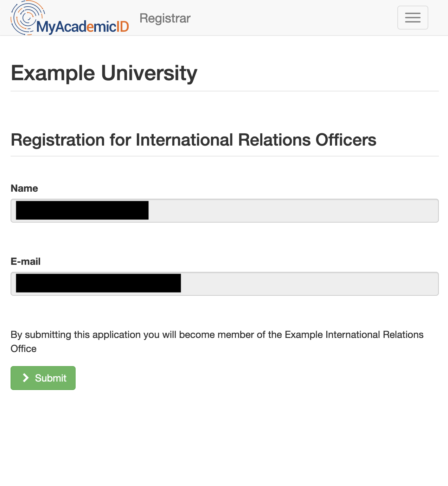Click the chevron arrow inside Submit button
The width and height of the screenshot is (448, 486).
(x=26, y=378)
